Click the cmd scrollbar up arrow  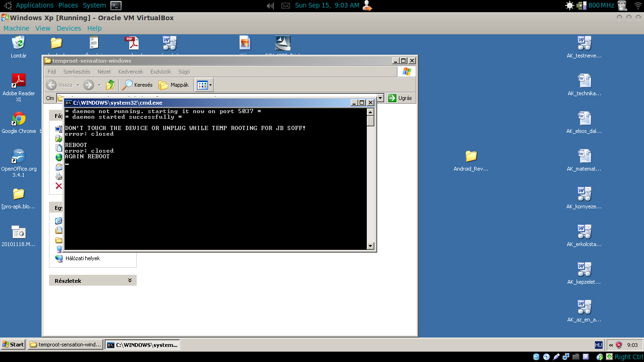point(371,112)
